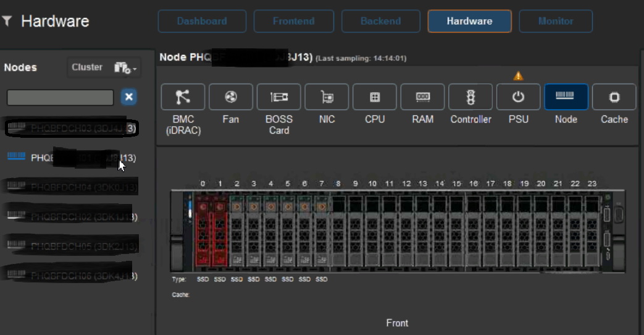Select SSD drive in slot 6
The width and height of the screenshot is (644, 335).
[304, 231]
